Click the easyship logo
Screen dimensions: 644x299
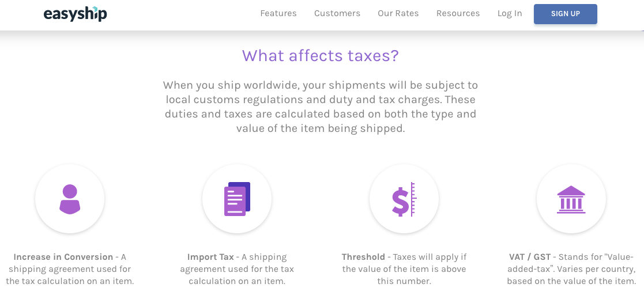pyautogui.click(x=75, y=13)
